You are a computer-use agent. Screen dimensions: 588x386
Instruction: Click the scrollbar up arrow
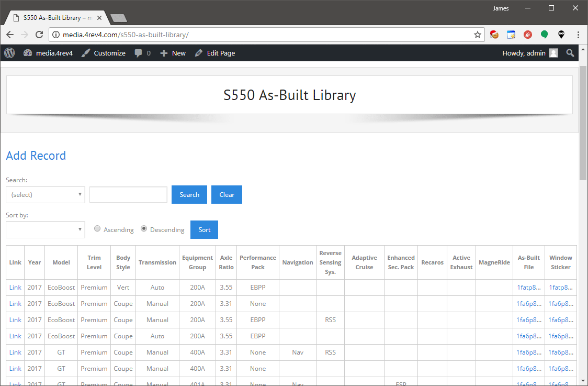point(583,49)
